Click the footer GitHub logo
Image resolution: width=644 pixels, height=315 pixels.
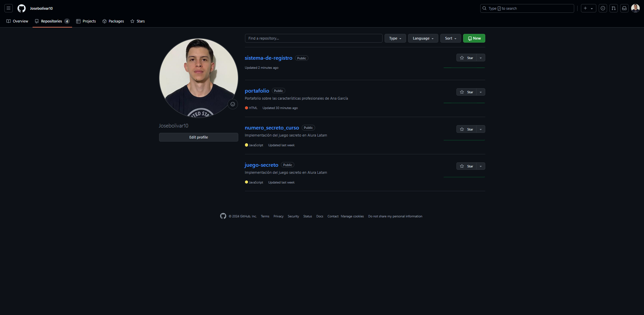[223, 216]
